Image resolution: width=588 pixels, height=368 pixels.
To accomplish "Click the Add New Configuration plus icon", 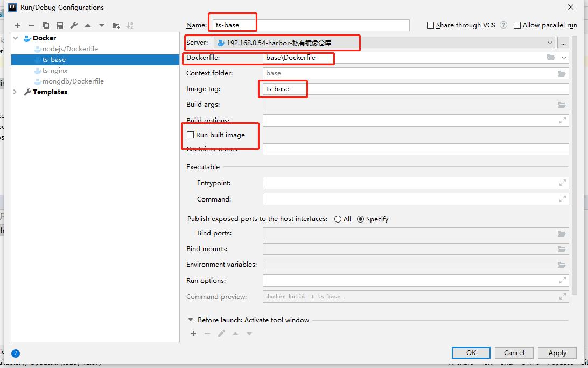I will coord(18,25).
